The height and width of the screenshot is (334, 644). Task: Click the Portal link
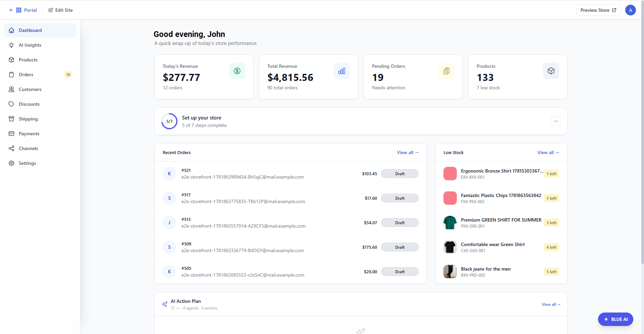pos(30,10)
